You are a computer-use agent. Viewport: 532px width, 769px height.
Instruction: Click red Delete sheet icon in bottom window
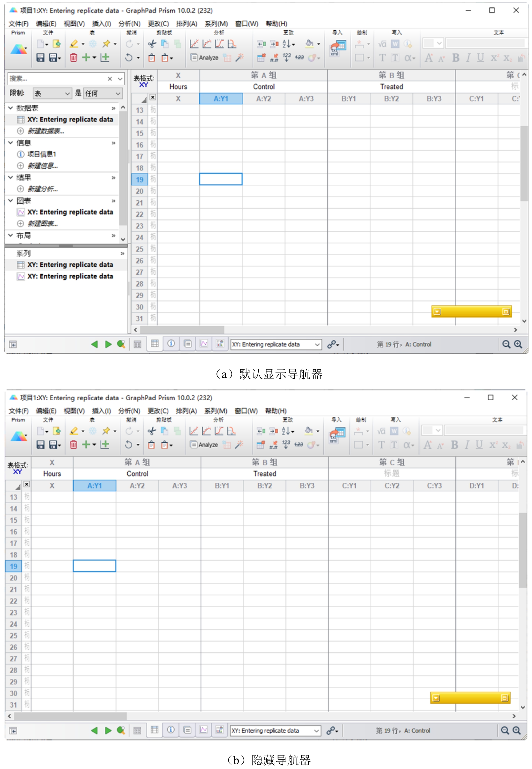[73, 444]
